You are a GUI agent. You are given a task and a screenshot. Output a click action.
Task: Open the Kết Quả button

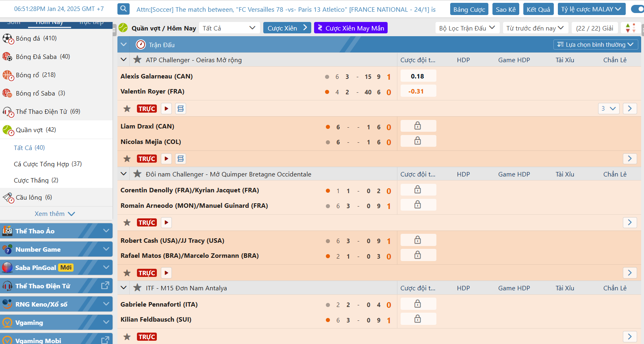[538, 9]
